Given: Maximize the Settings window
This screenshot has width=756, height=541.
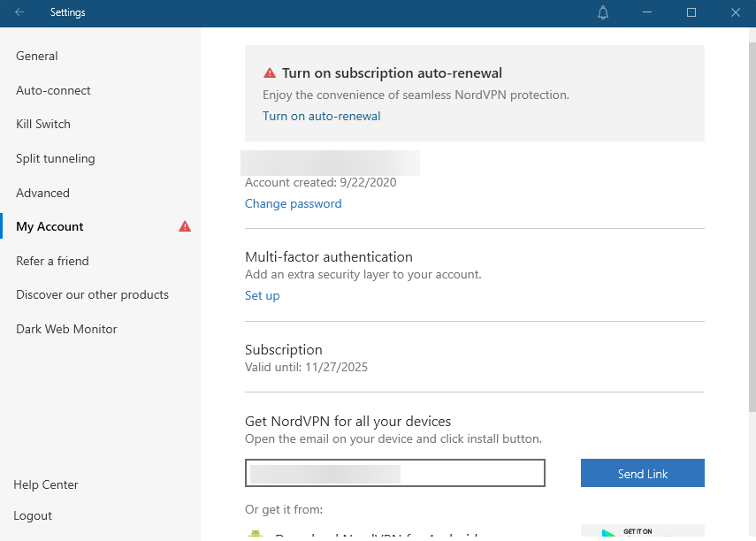Looking at the screenshot, I should (x=691, y=12).
